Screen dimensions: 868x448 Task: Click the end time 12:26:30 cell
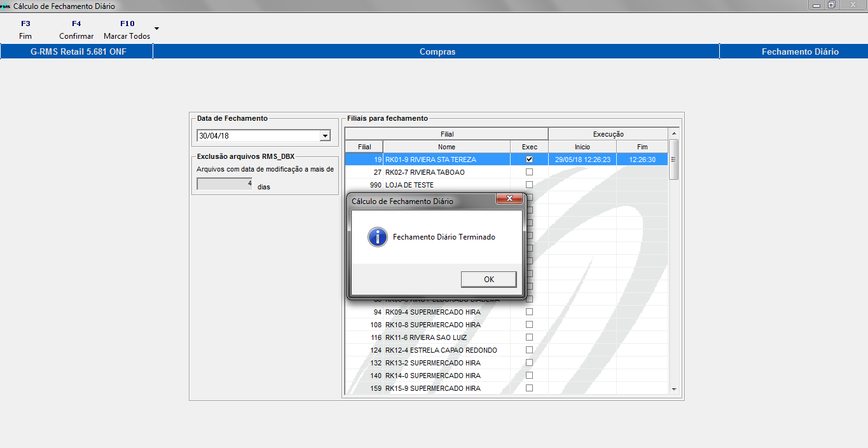point(642,160)
